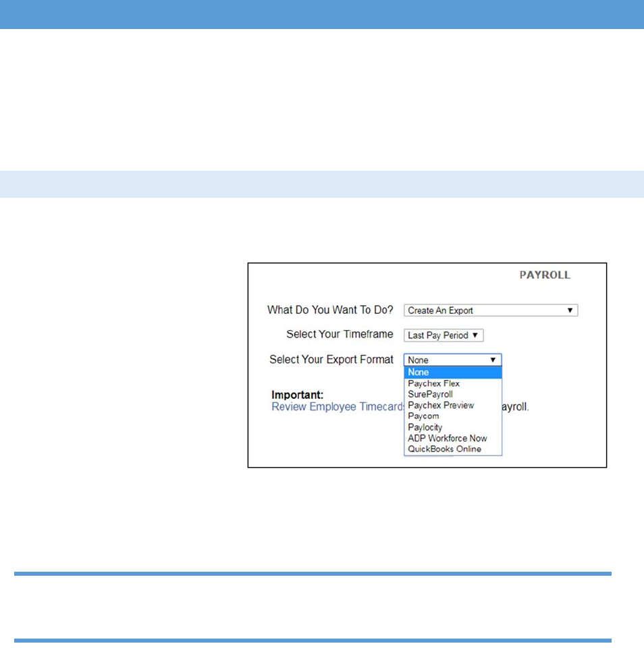Viewport: 644px width, 648px height.
Task: Collapse the export format dropdown showing None
Action: 452,360
